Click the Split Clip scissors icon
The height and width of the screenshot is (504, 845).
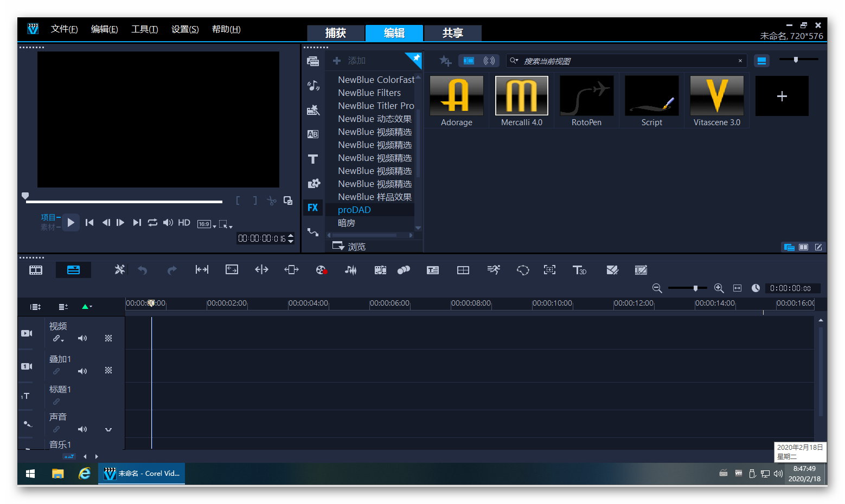coord(271,201)
